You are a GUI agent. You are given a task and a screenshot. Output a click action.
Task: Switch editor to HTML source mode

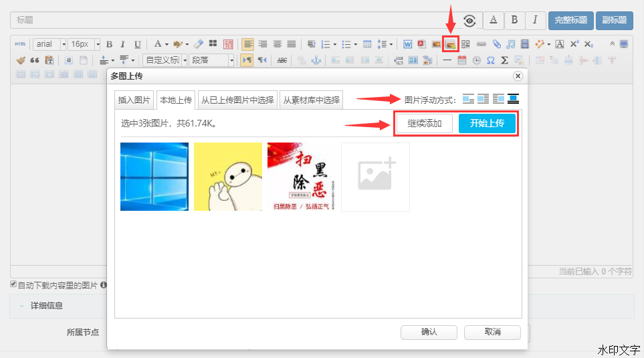(x=20, y=44)
